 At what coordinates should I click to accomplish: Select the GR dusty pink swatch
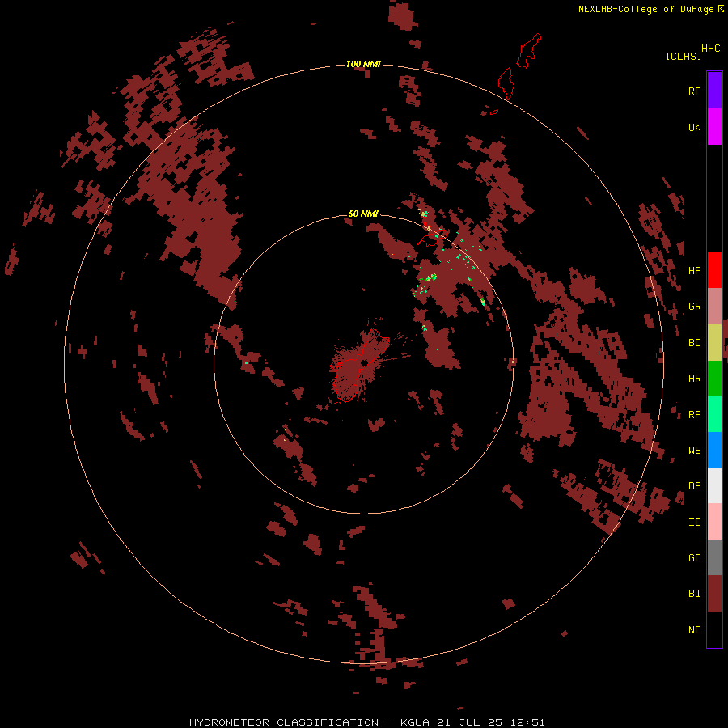pos(714,307)
